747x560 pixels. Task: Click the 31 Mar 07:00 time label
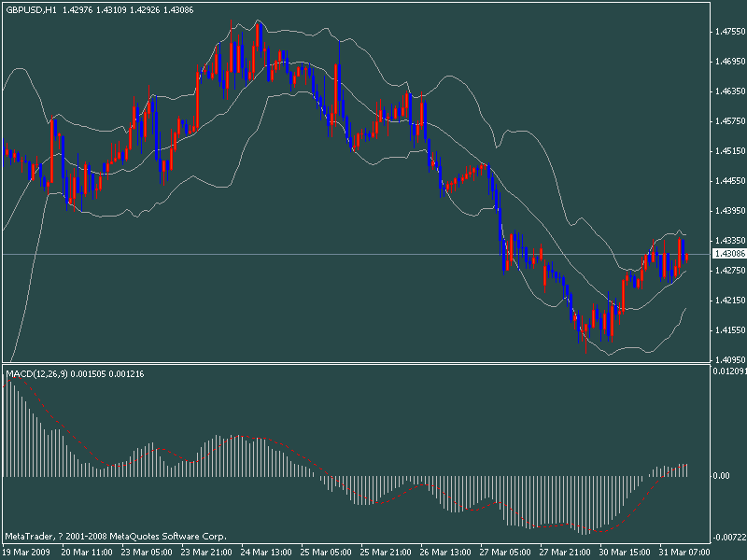point(684,553)
